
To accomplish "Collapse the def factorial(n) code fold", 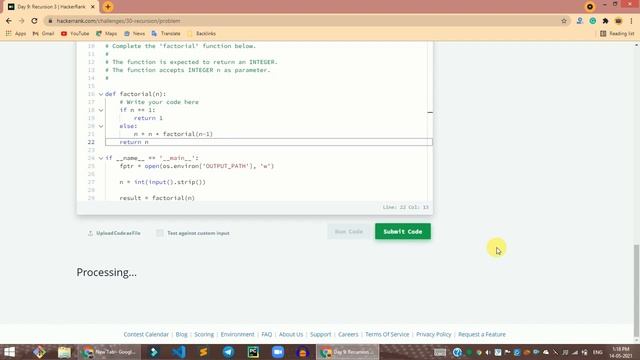I will [101, 94].
